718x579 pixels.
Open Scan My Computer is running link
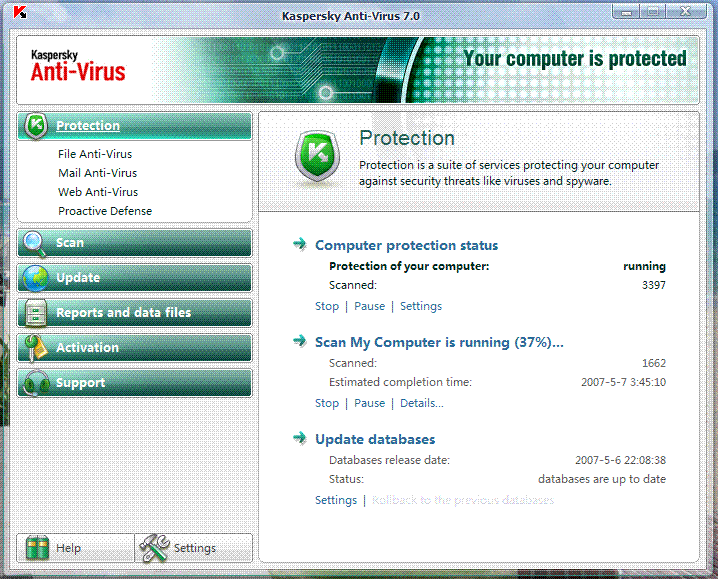(x=439, y=343)
